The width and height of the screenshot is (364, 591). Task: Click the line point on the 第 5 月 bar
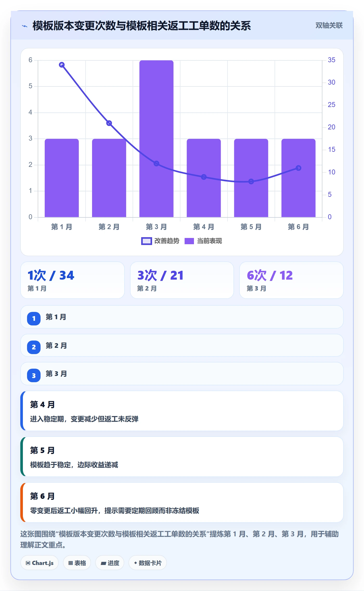click(251, 181)
